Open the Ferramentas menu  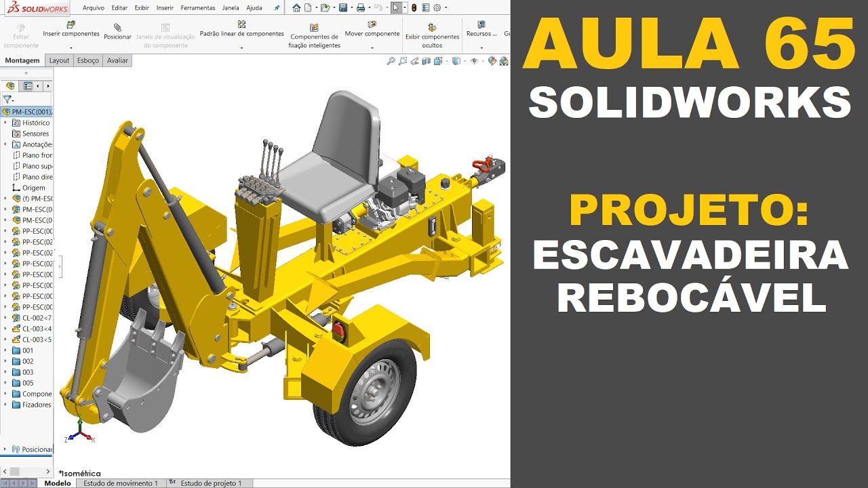pos(198,8)
